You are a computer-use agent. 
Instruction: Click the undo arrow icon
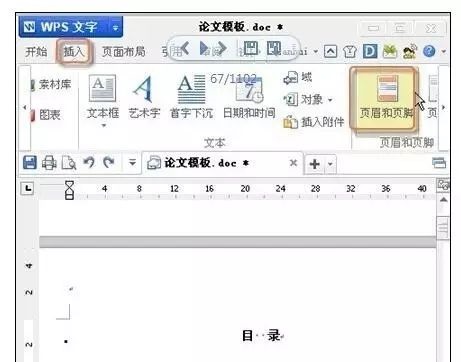[x=89, y=163]
